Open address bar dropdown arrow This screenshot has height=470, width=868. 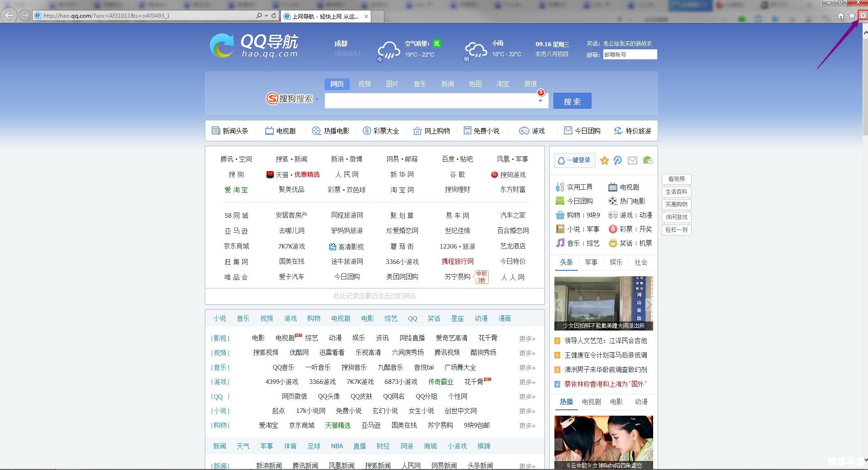tap(266, 15)
